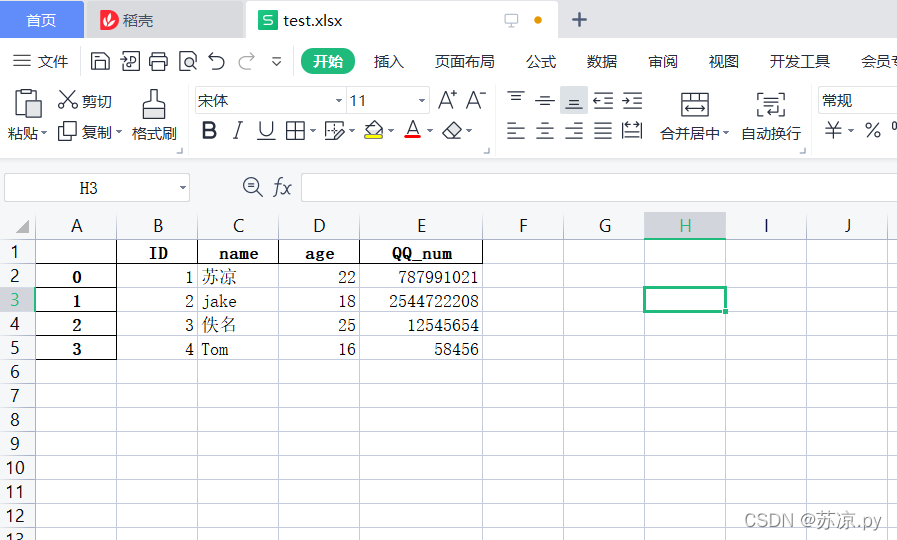This screenshot has width=897, height=540.
Task: Apply percent style format
Action: click(872, 130)
